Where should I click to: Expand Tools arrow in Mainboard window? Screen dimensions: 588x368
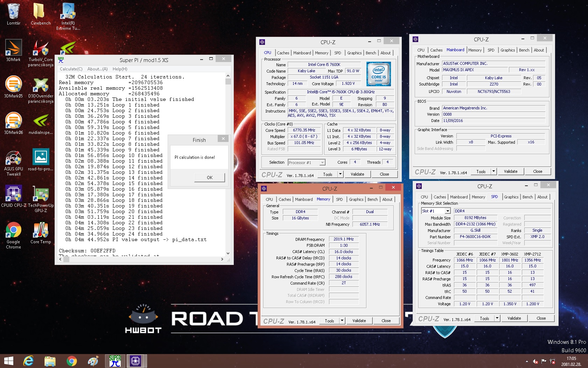(x=493, y=171)
